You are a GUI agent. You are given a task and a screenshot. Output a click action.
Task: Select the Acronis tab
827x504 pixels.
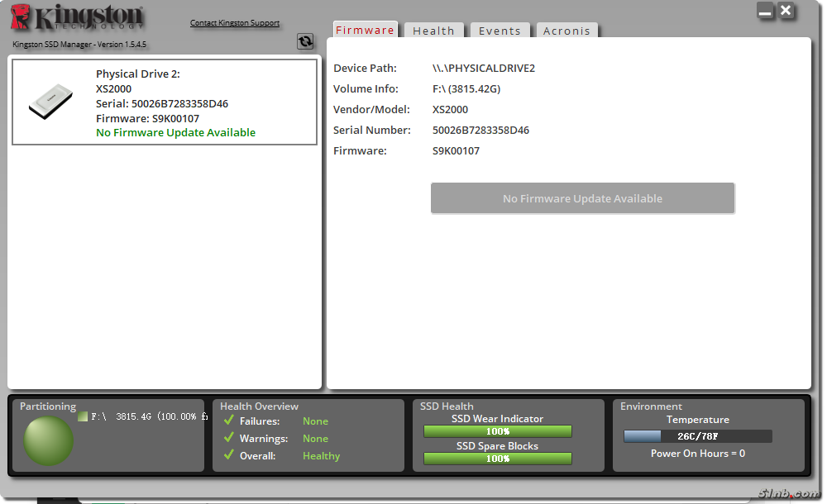(566, 31)
